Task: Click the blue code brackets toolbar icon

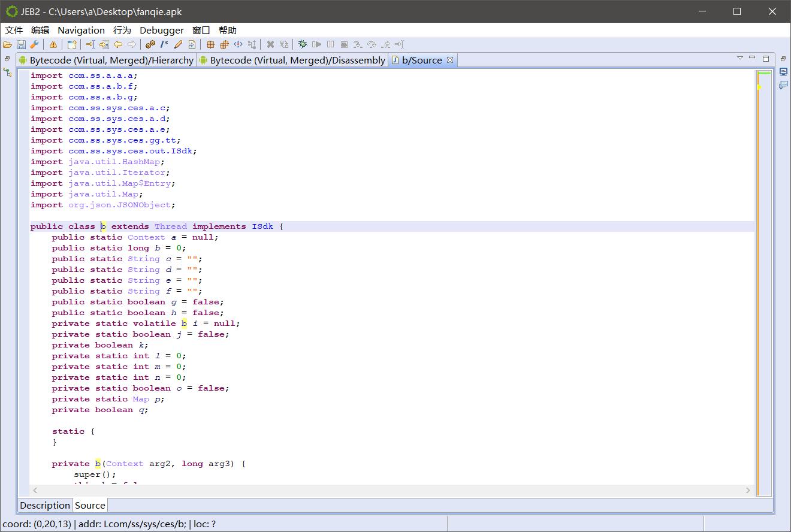Action: pyautogui.click(x=238, y=44)
